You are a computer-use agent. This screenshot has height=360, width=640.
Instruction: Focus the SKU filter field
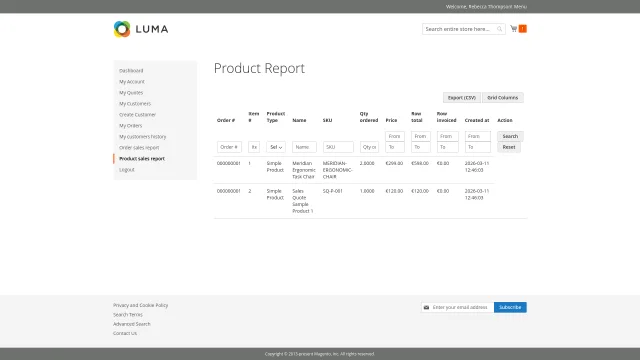[x=338, y=147]
